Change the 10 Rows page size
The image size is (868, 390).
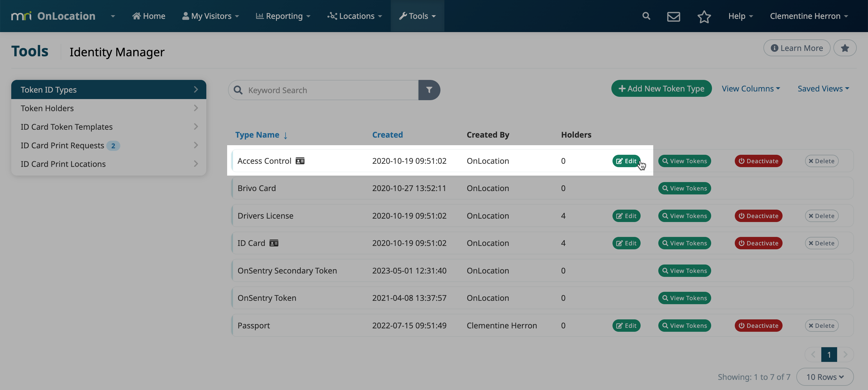click(x=825, y=376)
